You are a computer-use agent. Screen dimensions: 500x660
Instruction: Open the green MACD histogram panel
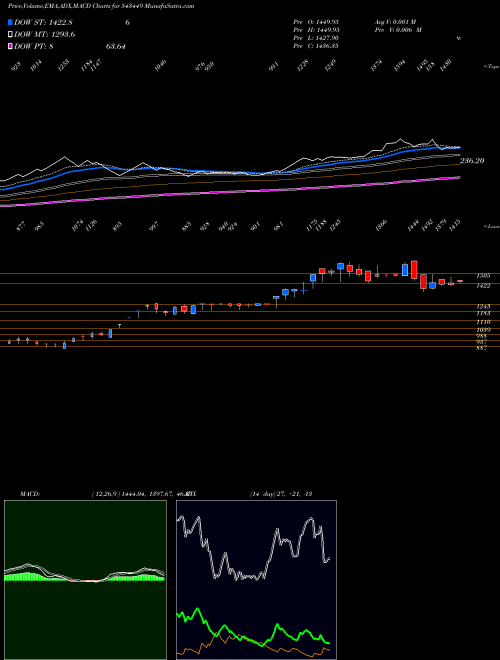[x=85, y=580]
